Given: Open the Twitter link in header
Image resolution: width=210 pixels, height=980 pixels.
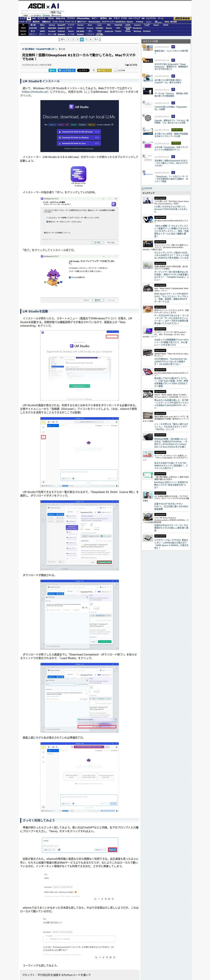Looking at the screenshot, I should coord(46,16).
